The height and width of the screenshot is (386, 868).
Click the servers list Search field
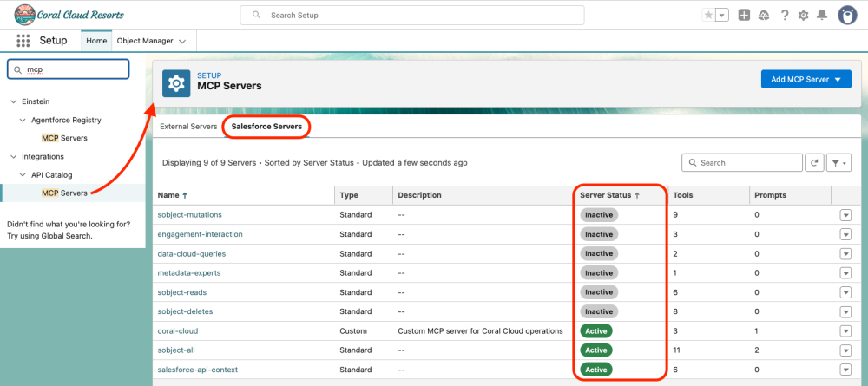742,163
